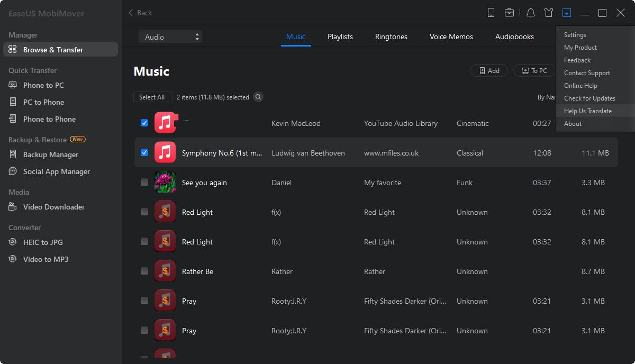Image resolution: width=635 pixels, height=364 pixels.
Task: Click the "Rather Be" song title
Action: (197, 271)
